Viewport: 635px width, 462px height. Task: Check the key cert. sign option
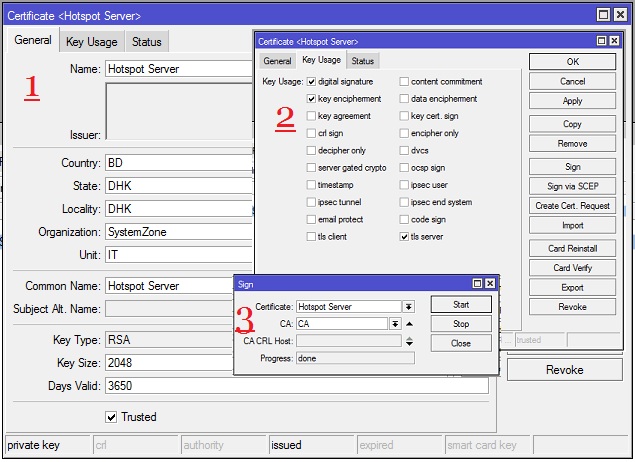404,116
